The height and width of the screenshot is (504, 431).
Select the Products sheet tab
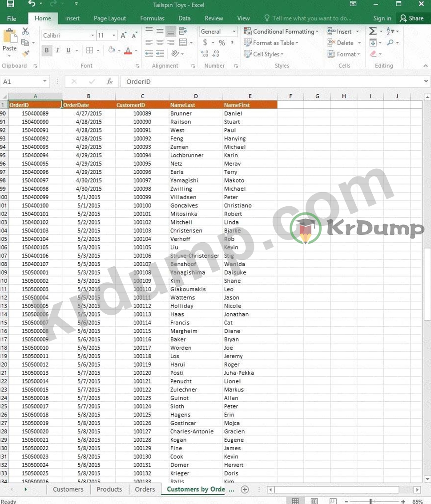tap(109, 489)
